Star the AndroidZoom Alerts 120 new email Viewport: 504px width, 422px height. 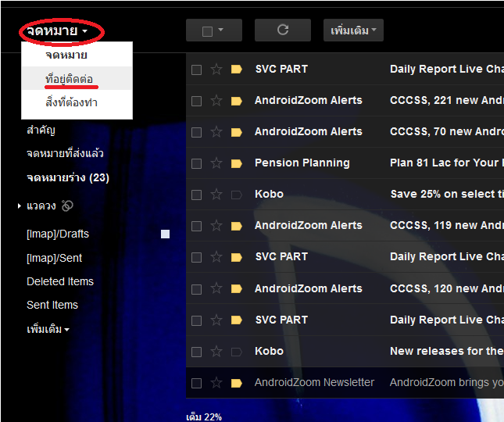pos(216,288)
